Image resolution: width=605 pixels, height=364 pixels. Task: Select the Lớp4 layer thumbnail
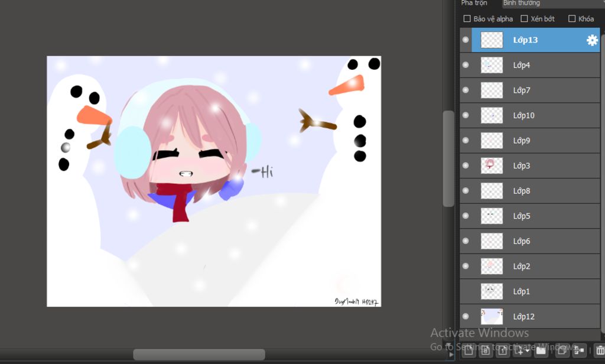coord(492,65)
